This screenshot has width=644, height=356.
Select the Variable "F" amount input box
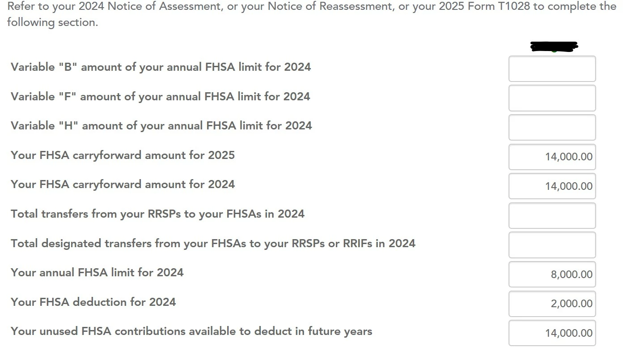(x=552, y=98)
